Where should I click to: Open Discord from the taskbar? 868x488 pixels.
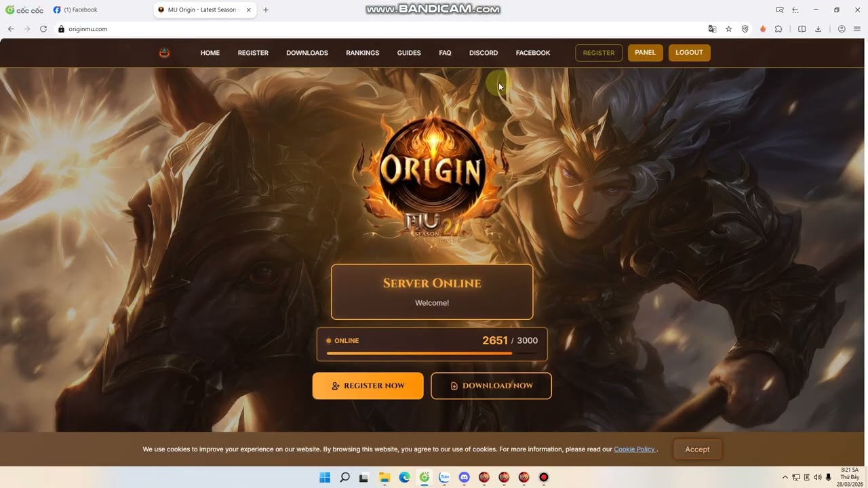pos(464,477)
